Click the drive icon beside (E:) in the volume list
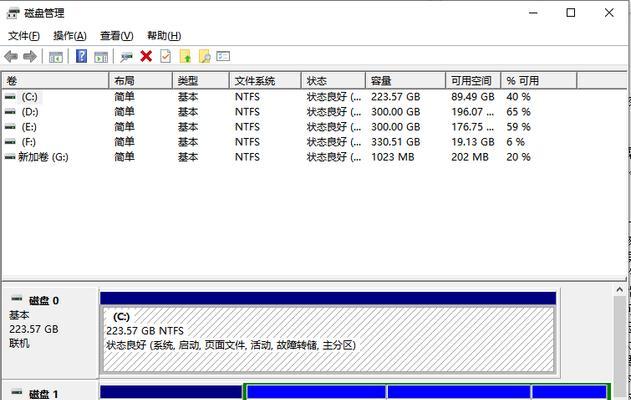The height and width of the screenshot is (400, 631). click(x=10, y=127)
